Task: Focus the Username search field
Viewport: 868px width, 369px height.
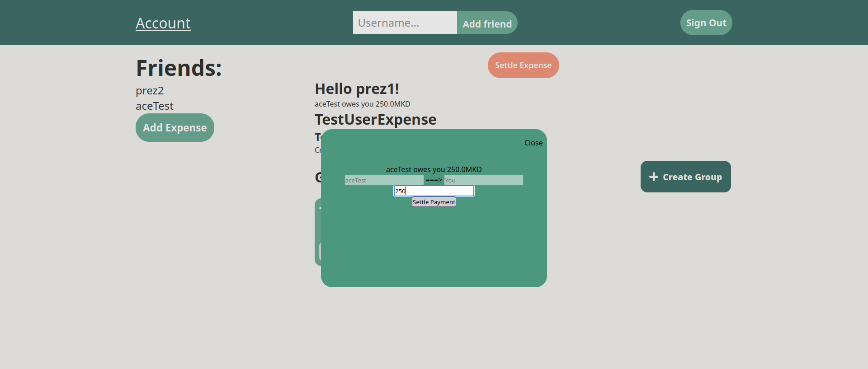Action: tap(405, 23)
